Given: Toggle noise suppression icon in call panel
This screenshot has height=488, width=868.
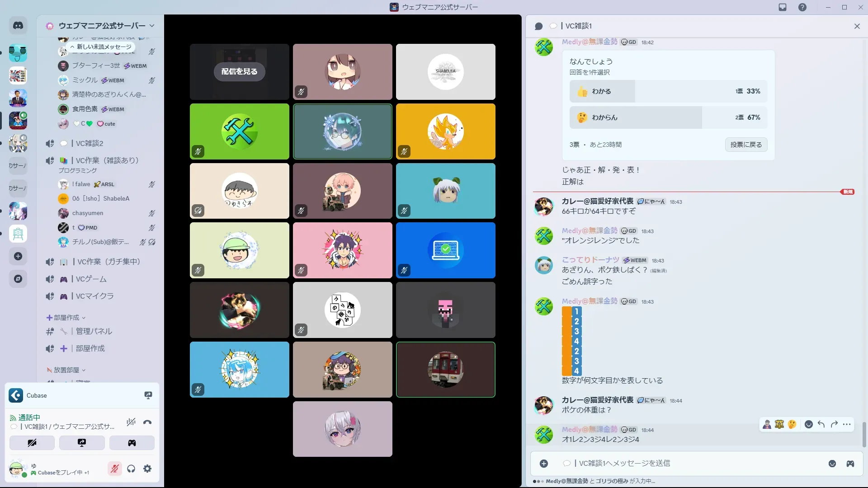Looking at the screenshot, I should coord(131,422).
